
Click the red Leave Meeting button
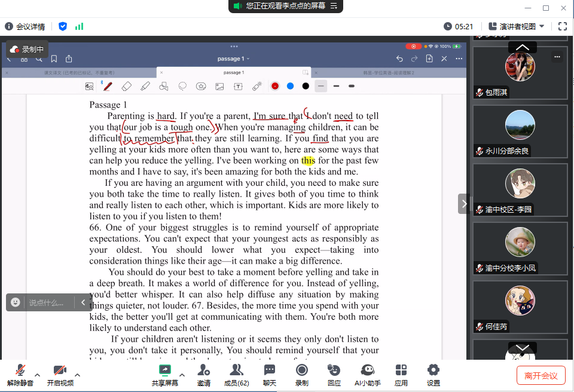pos(541,375)
